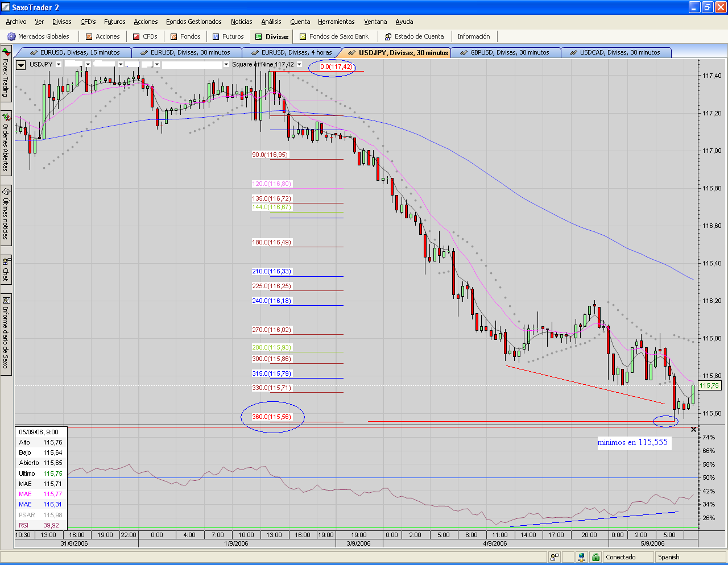This screenshot has height=565, width=728.
Task: Open Estado de Cuenta account icon
Action: pos(388,36)
